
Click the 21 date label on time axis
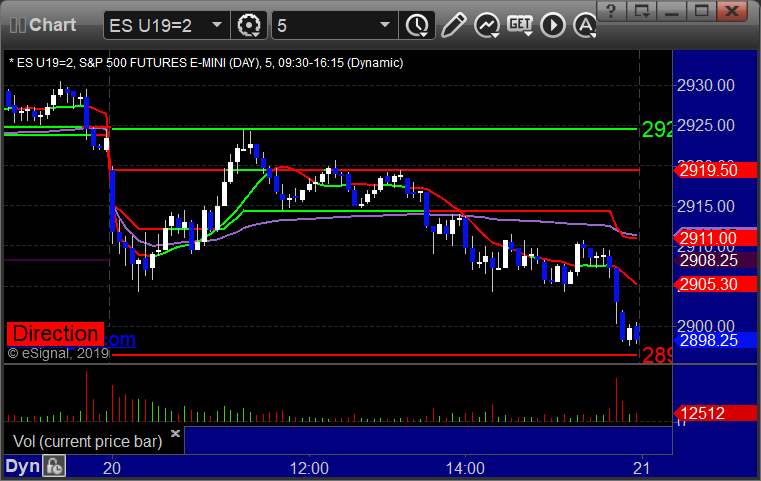click(642, 468)
